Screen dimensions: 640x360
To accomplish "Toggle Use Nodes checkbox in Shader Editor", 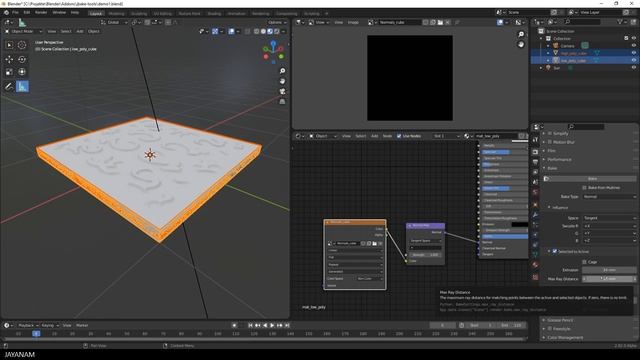I will [x=399, y=136].
